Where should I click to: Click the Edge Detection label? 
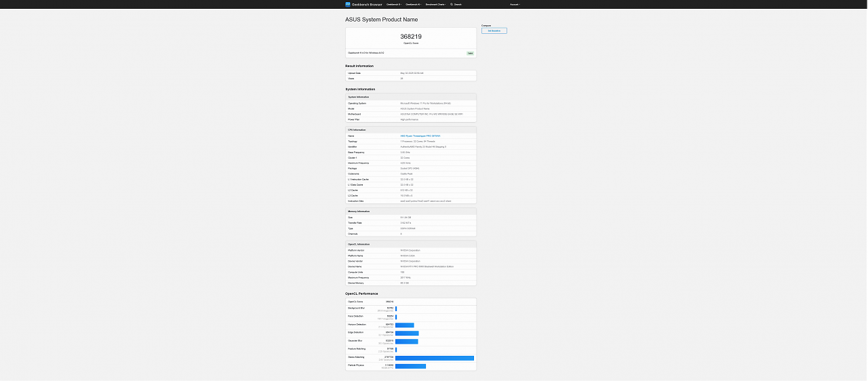click(x=355, y=332)
